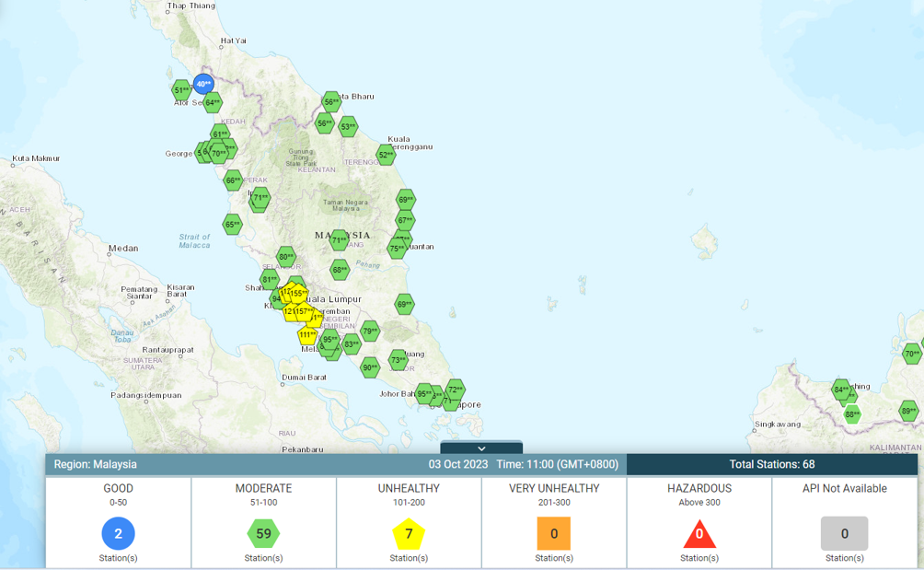Select the station marker showing 79

click(x=370, y=332)
